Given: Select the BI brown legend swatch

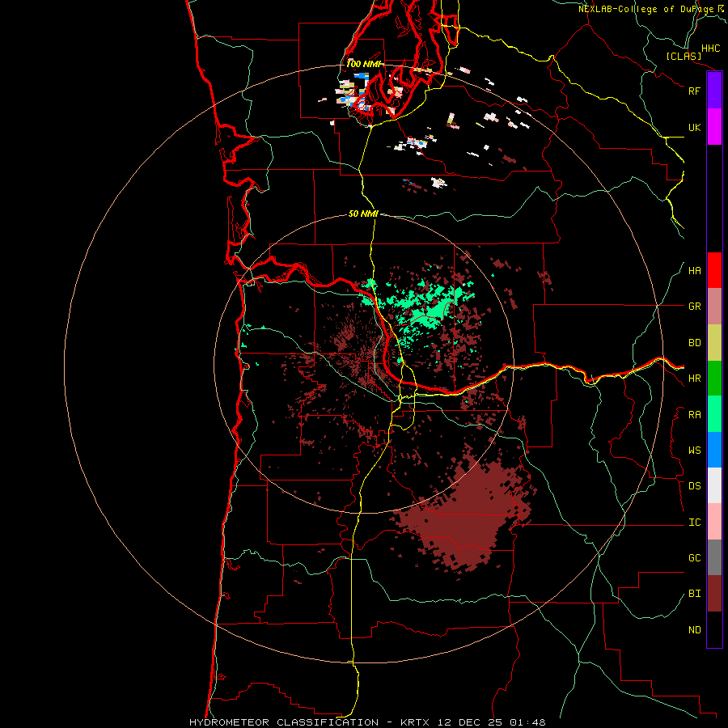Looking at the screenshot, I should [x=714, y=594].
